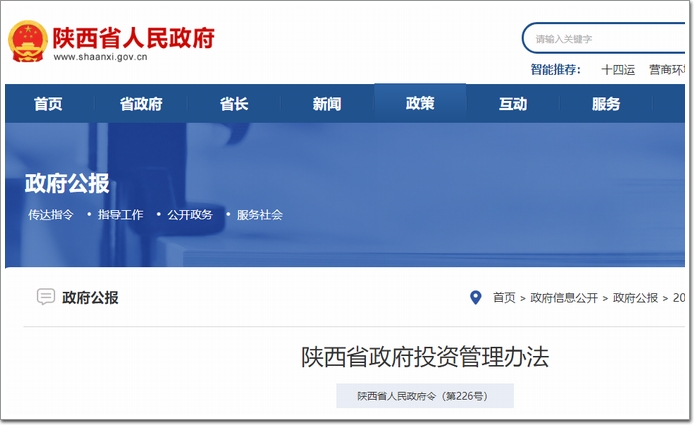Viewport: 694px width, 425px height.
Task: Click the speech bubble icon beside 政府公报
Action: pos(45,297)
